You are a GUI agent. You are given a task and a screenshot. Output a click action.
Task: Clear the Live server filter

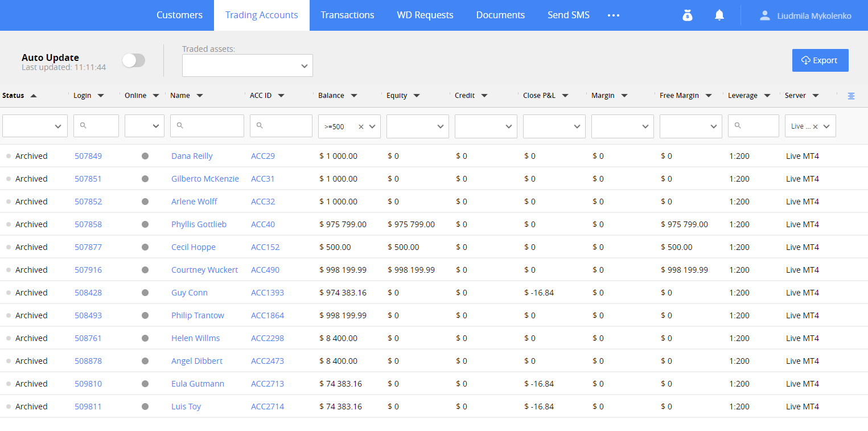815,126
